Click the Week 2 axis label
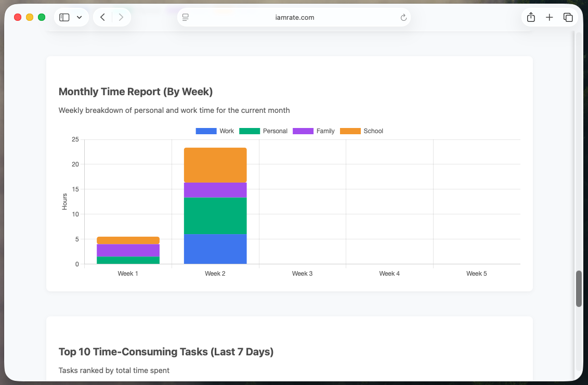This screenshot has height=385, width=588. (x=215, y=274)
